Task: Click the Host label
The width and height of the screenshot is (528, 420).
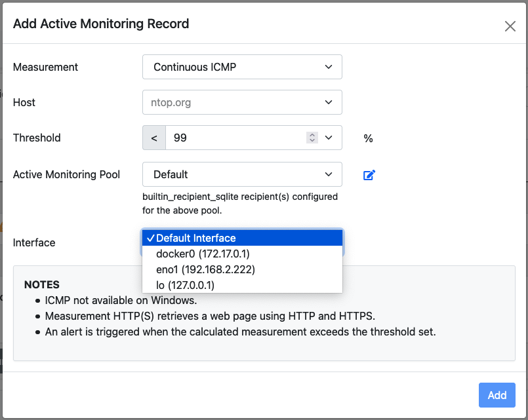Action: (x=24, y=102)
